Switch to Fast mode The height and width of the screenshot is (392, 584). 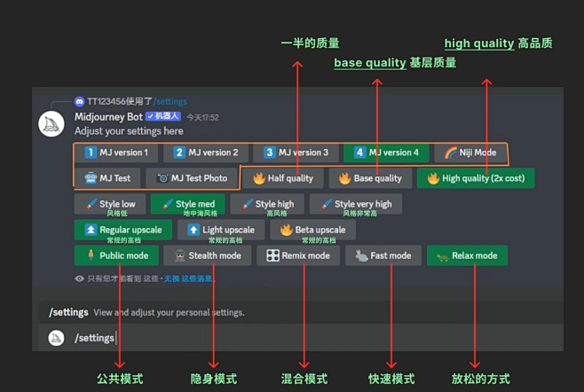point(383,255)
